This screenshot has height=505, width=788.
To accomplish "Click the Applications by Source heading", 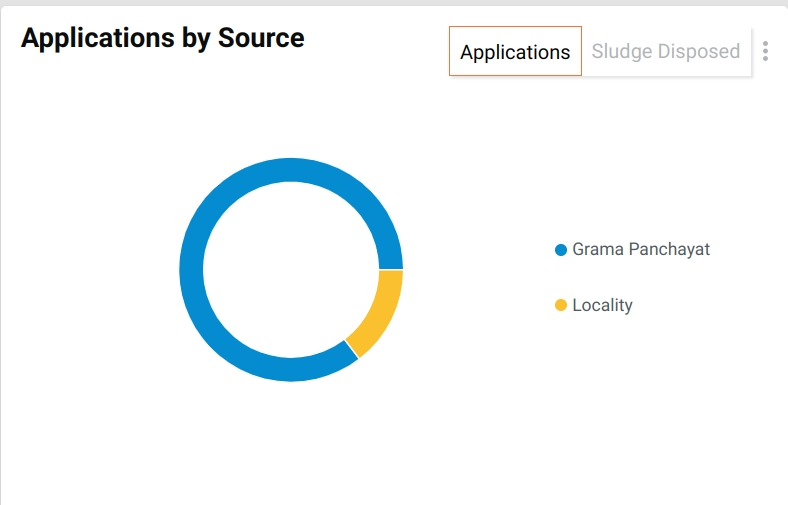I will pyautogui.click(x=162, y=38).
